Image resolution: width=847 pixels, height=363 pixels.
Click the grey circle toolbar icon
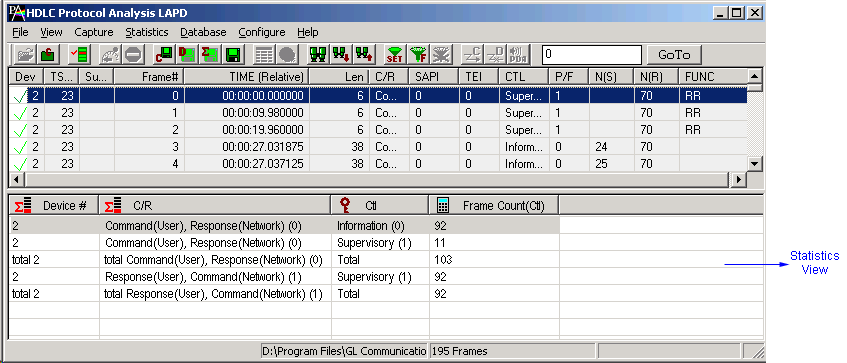pyautogui.click(x=287, y=55)
